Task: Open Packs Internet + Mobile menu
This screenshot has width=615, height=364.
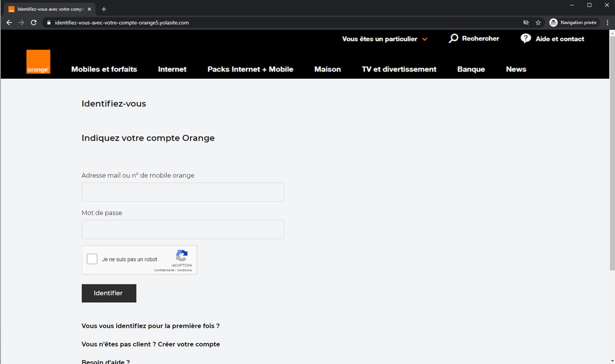Action: tap(250, 69)
